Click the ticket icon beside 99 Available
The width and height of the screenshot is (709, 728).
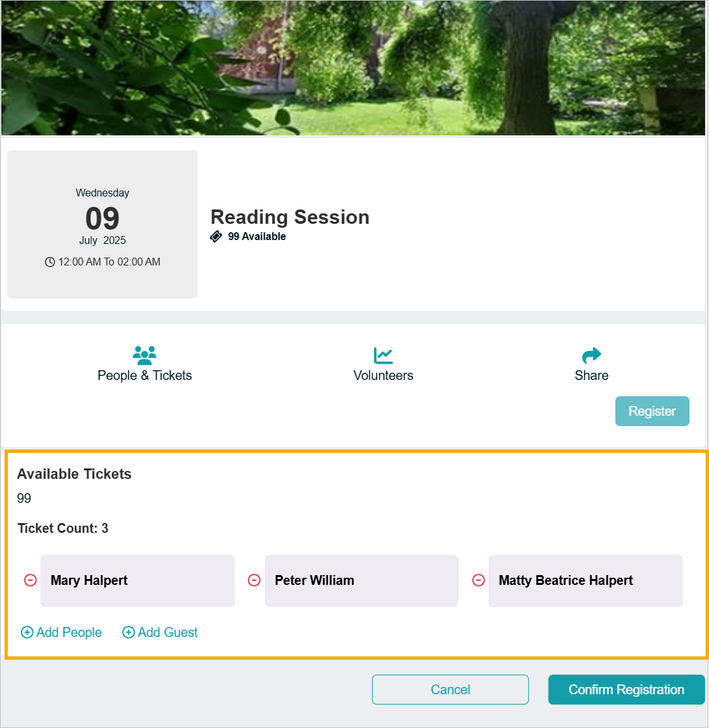point(216,236)
